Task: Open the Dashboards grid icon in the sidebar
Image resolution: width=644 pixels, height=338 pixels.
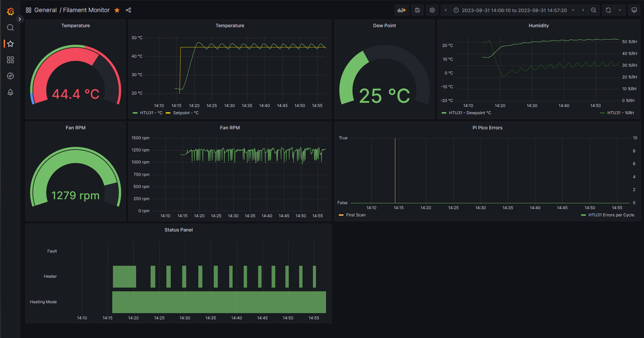Action: [10, 60]
